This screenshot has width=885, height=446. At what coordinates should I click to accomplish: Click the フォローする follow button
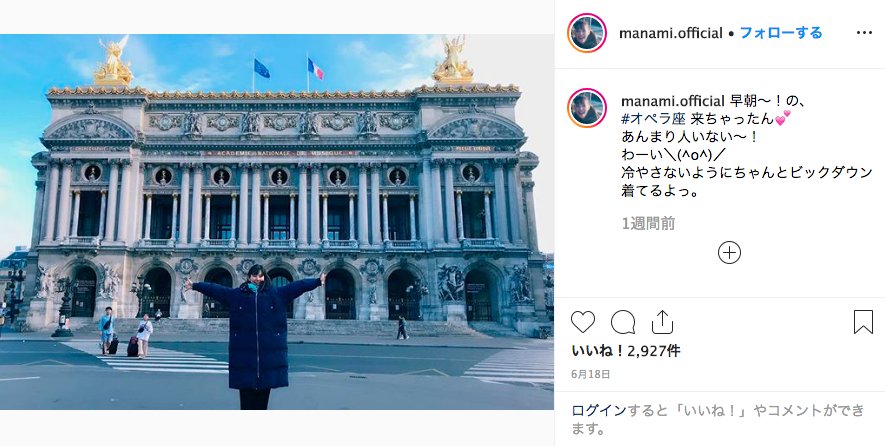click(x=781, y=33)
